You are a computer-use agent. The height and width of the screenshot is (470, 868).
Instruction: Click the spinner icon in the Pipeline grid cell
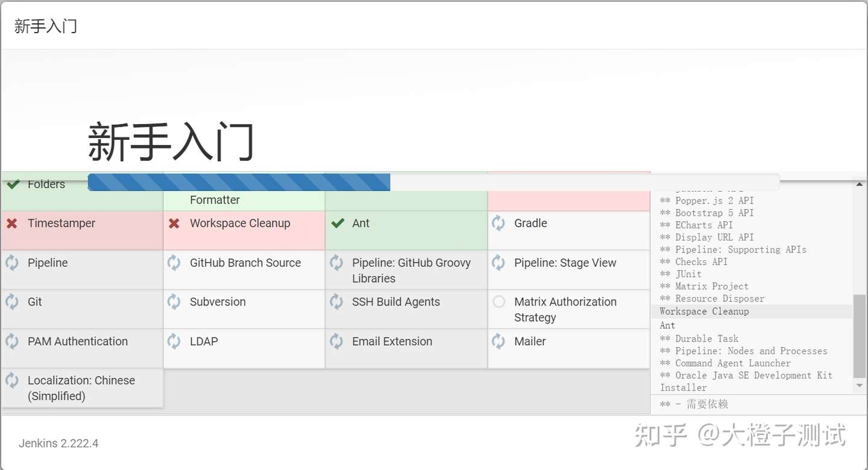(x=12, y=263)
